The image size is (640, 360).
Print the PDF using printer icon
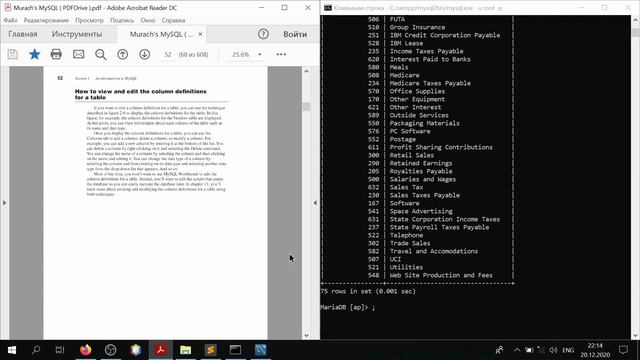coord(56,54)
